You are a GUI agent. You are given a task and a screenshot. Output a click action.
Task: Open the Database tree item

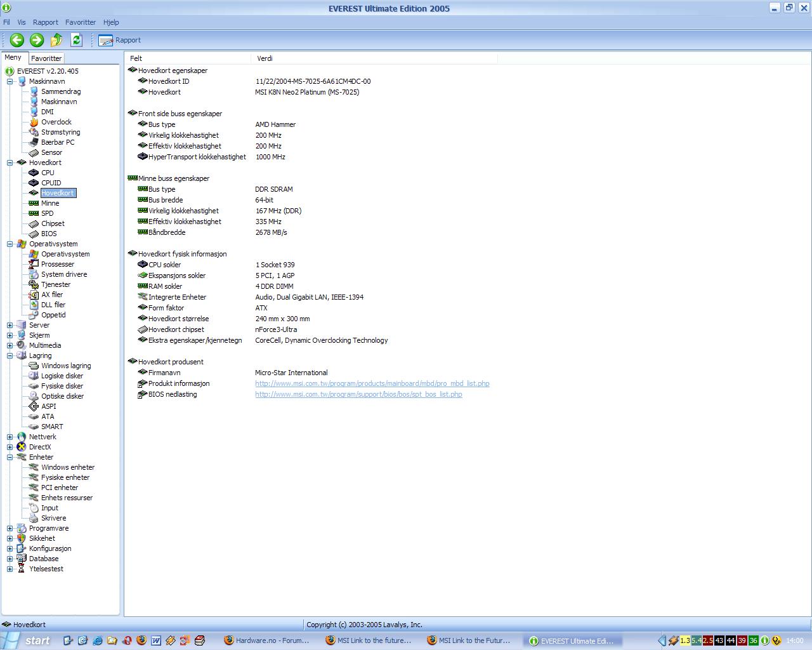click(44, 559)
